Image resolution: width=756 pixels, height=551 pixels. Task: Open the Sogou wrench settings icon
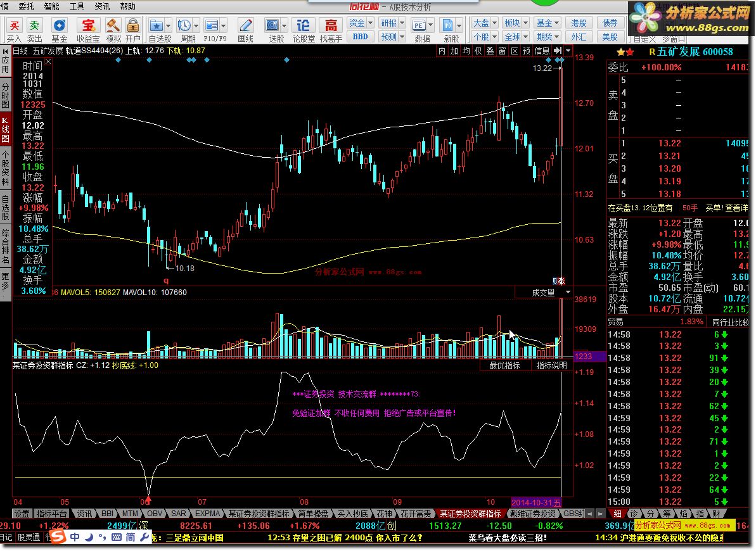click(x=144, y=537)
